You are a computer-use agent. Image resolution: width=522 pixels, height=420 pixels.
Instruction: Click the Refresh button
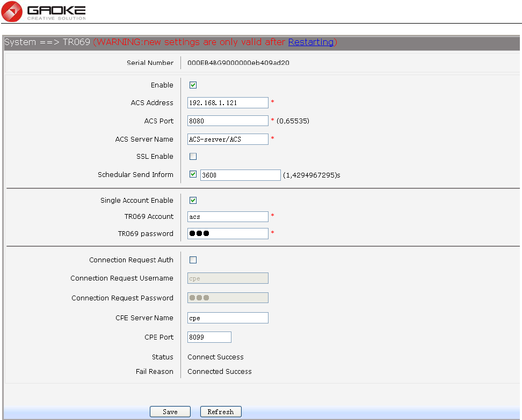click(221, 412)
